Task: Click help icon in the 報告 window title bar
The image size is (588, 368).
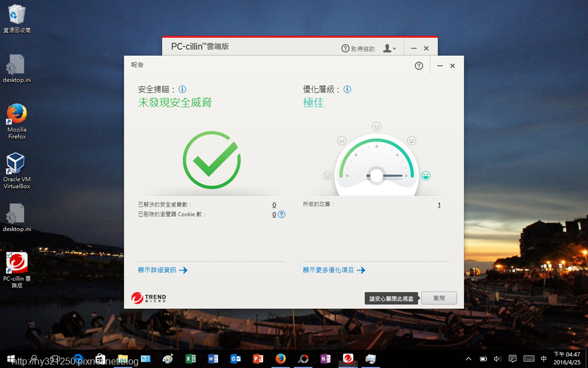Action: pos(419,66)
